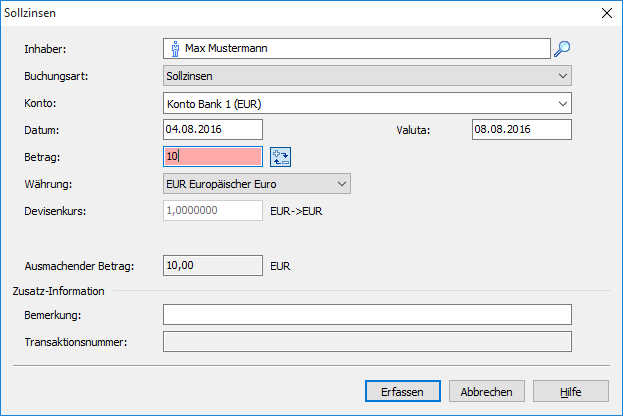623x416 pixels.
Task: Click into the highlighted Betrag input field
Action: (212, 157)
